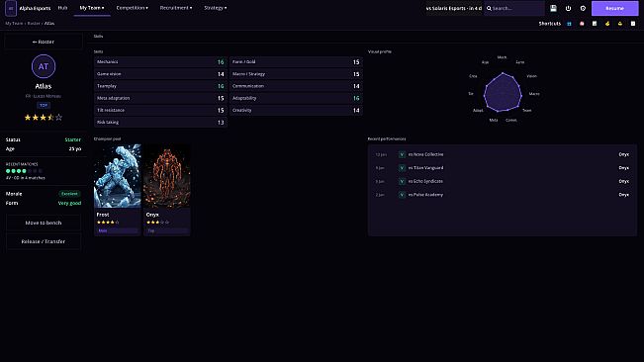The height and width of the screenshot is (362, 644).
Task: Open the first yellow shortcut icon
Action: point(607,24)
